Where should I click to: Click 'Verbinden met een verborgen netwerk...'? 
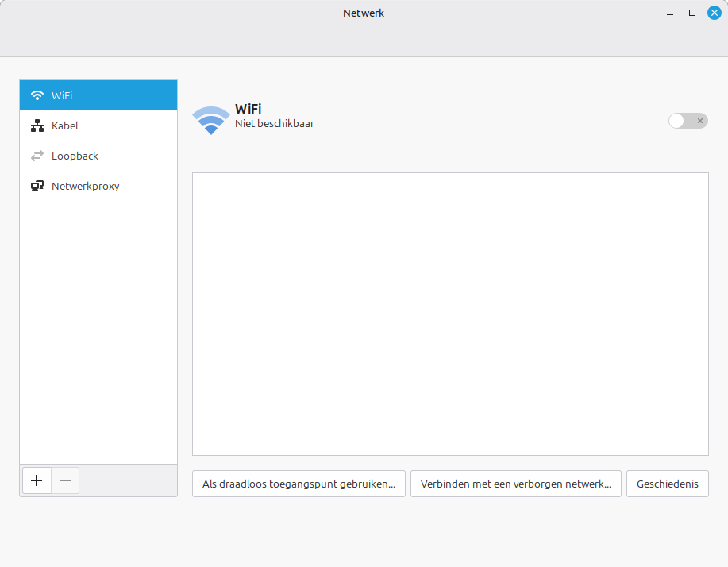click(516, 484)
